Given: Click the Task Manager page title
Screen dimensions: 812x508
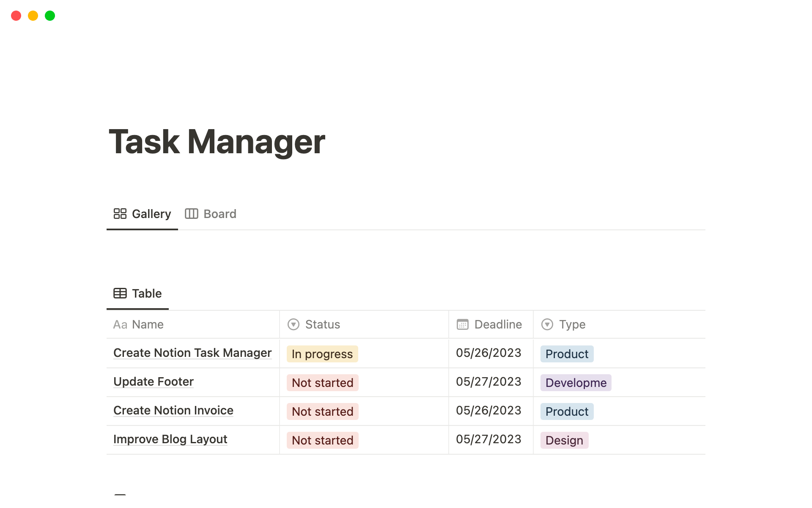Looking at the screenshot, I should pos(217,142).
